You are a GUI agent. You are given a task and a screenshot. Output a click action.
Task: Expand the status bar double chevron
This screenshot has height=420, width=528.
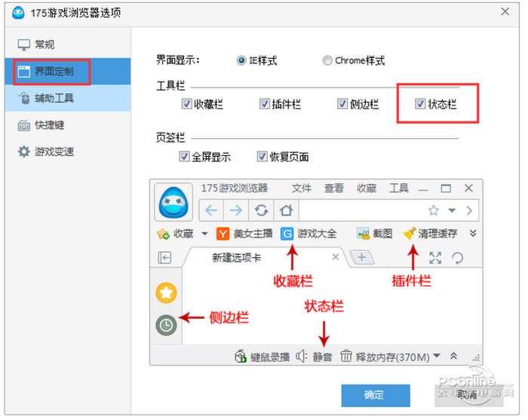[x=453, y=356]
